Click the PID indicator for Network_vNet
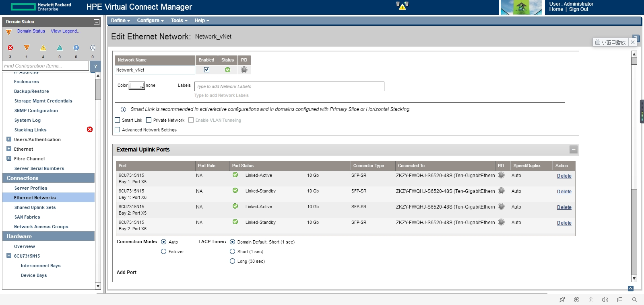 (244, 70)
